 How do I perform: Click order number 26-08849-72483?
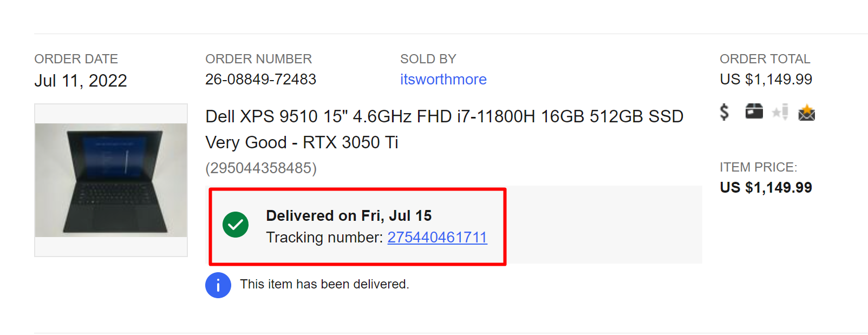(x=260, y=80)
